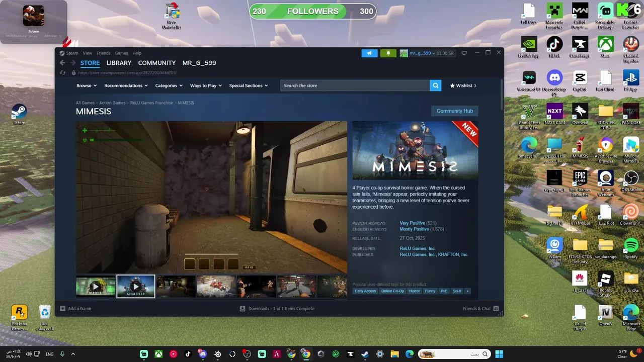Open OBS Studio desktop shortcut
The height and width of the screenshot is (362, 644).
[631, 182]
